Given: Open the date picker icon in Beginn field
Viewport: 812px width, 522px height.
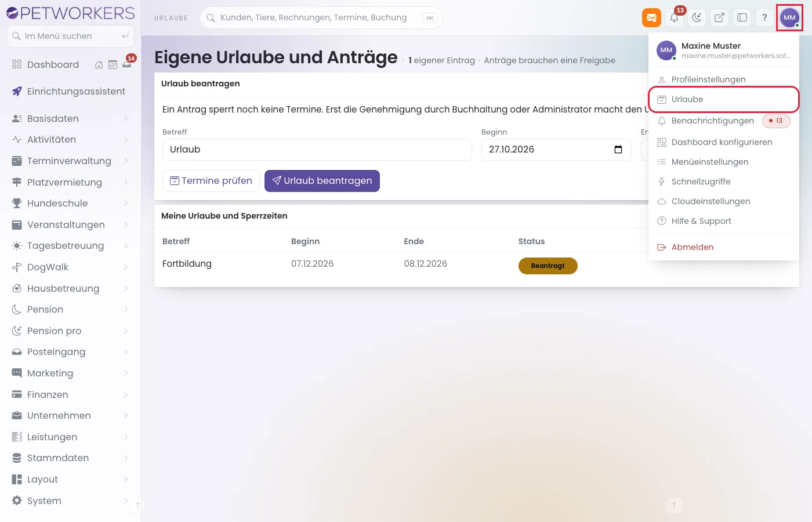Looking at the screenshot, I should tap(618, 150).
